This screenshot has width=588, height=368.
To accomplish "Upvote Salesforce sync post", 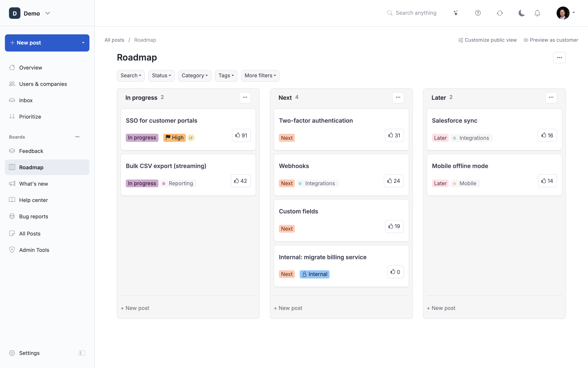I will tap(547, 135).
